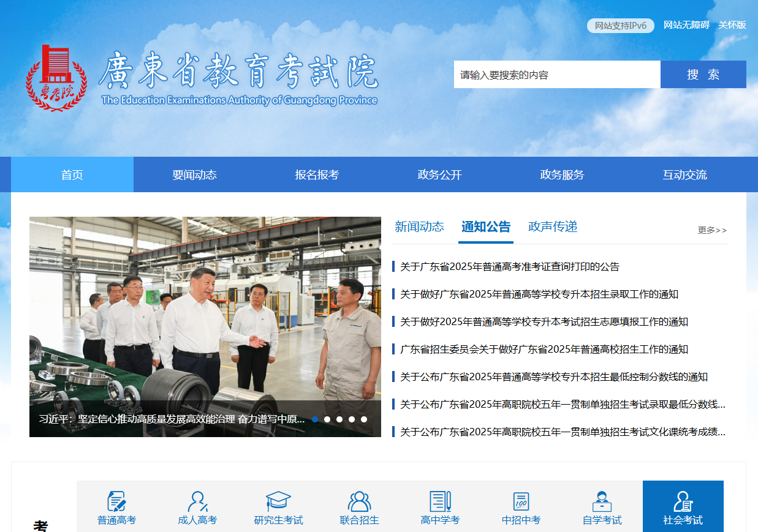The image size is (758, 532).
Task: Switch to the 政声传递 tab
Action: (x=553, y=227)
